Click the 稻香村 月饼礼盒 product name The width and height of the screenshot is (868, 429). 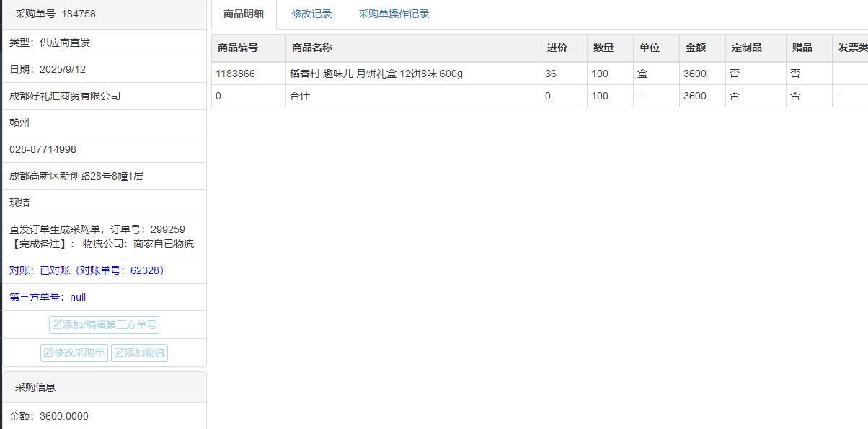coord(376,74)
